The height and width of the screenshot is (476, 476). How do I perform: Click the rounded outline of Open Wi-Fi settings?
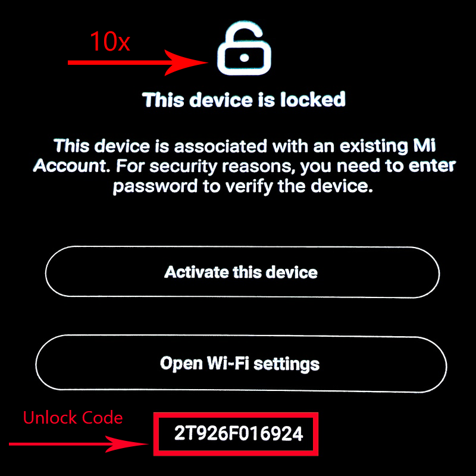tap(241, 336)
